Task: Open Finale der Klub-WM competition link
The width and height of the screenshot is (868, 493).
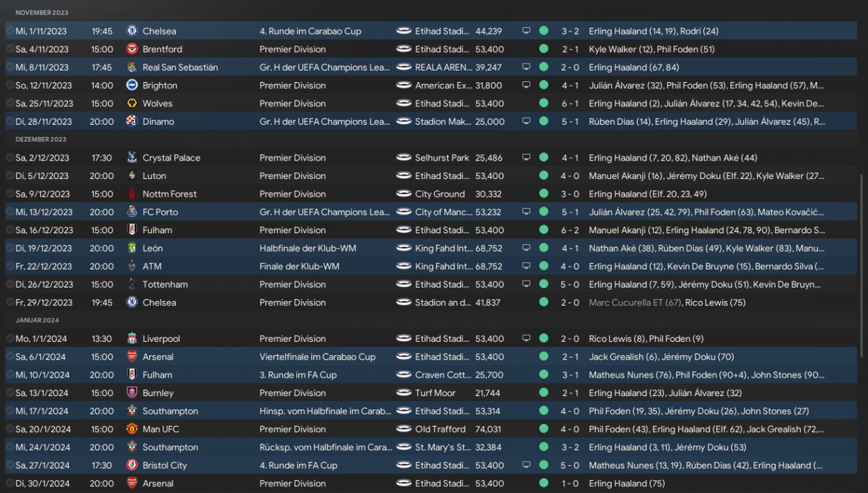Action: 300,267
